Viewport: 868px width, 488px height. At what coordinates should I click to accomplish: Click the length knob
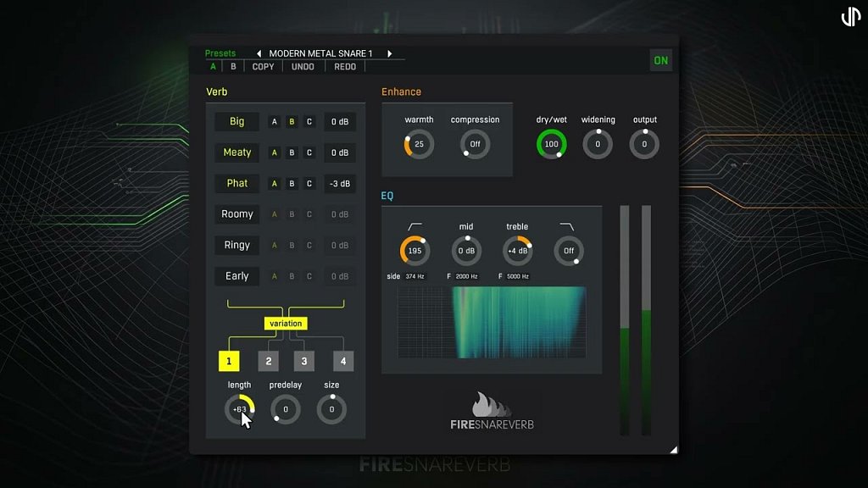point(240,409)
